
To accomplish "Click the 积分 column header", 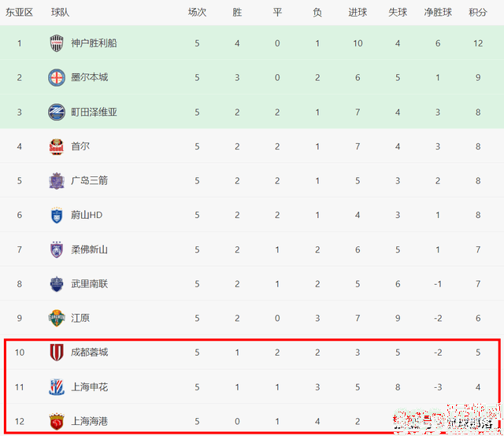I will pos(478,13).
